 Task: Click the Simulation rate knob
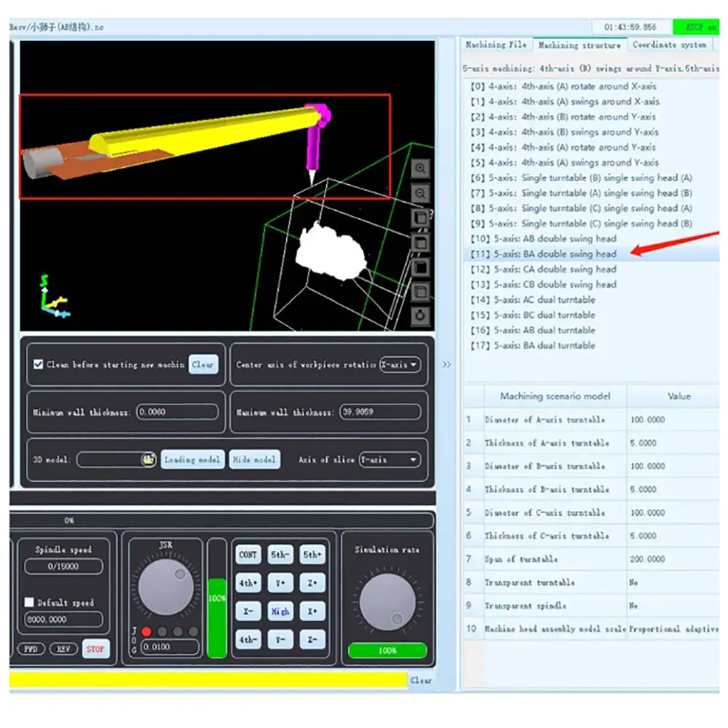point(387,602)
